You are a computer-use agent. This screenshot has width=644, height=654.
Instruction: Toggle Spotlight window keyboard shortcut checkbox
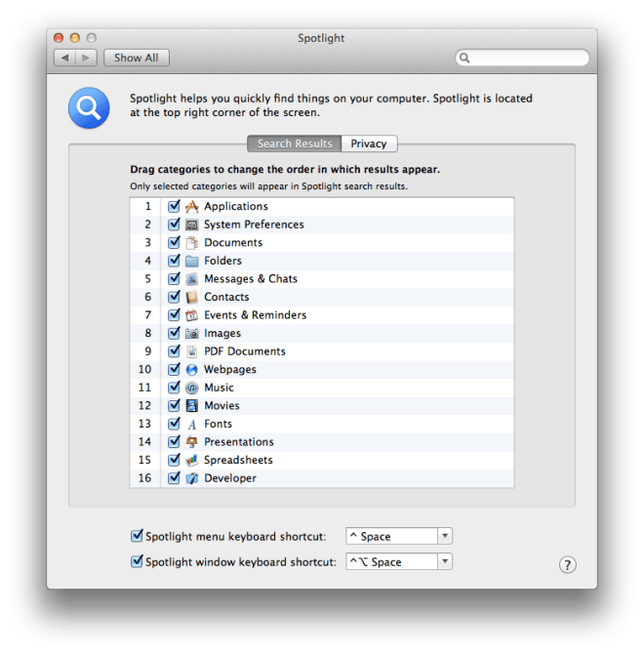[137, 562]
